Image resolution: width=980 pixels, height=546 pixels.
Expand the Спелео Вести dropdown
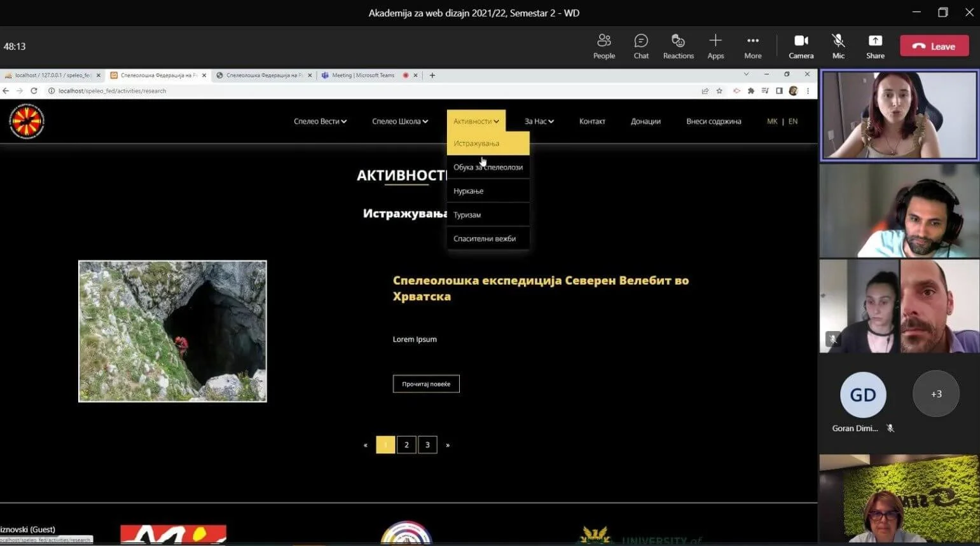point(320,121)
